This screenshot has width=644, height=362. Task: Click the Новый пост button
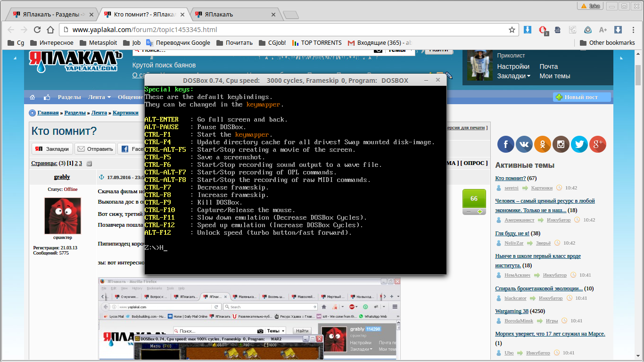click(x=582, y=97)
